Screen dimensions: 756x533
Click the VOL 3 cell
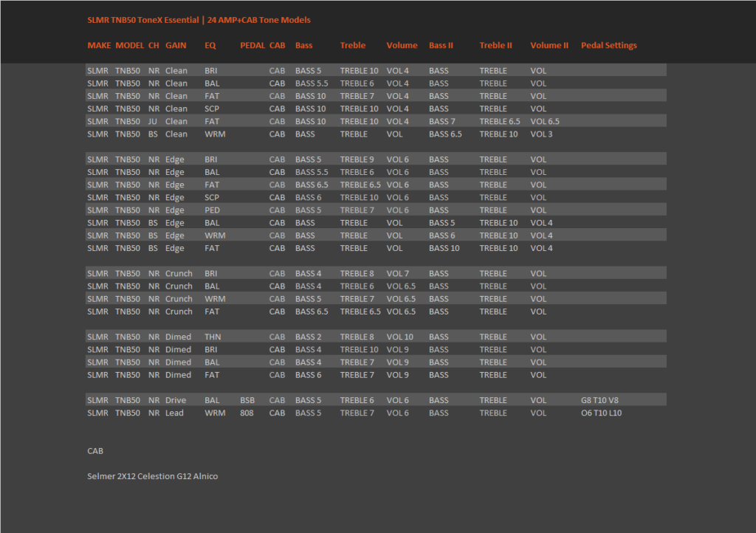[541, 134]
